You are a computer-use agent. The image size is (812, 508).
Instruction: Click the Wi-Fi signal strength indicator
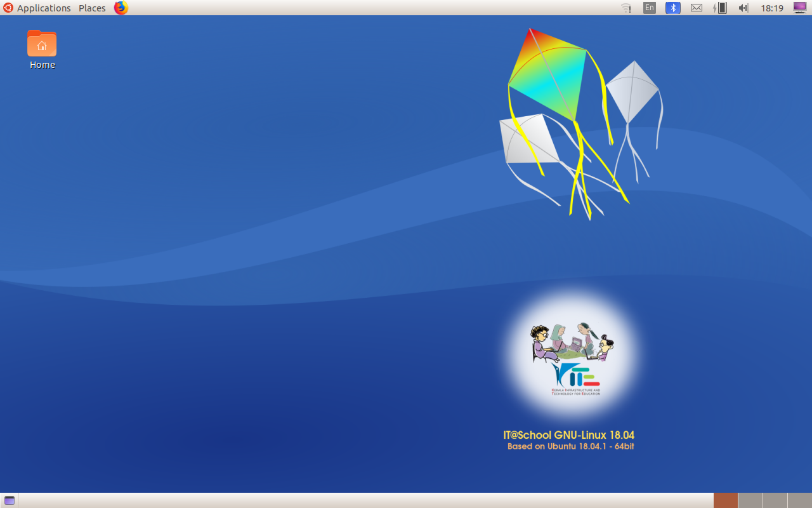click(626, 8)
